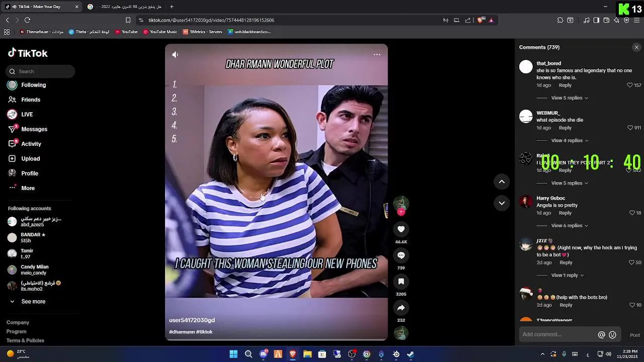Screen dimensions: 644x362
Task: Follow creator via red plus badge
Action: coord(401,212)
